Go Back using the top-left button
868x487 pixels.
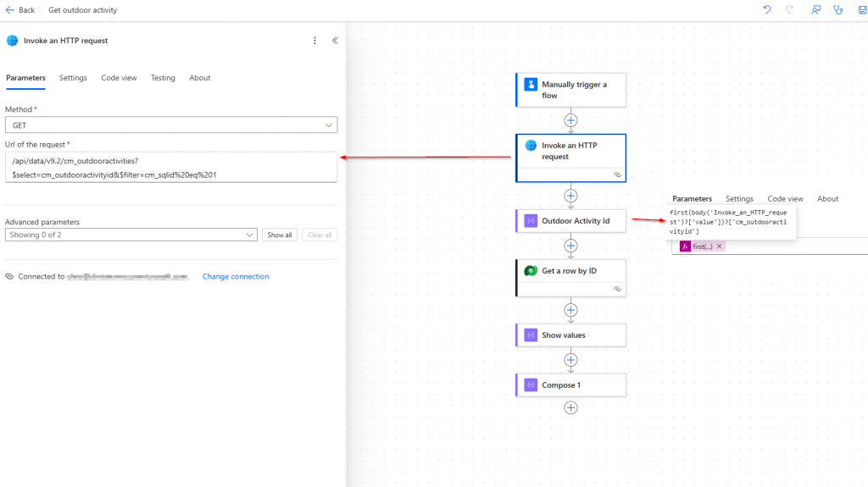click(20, 10)
